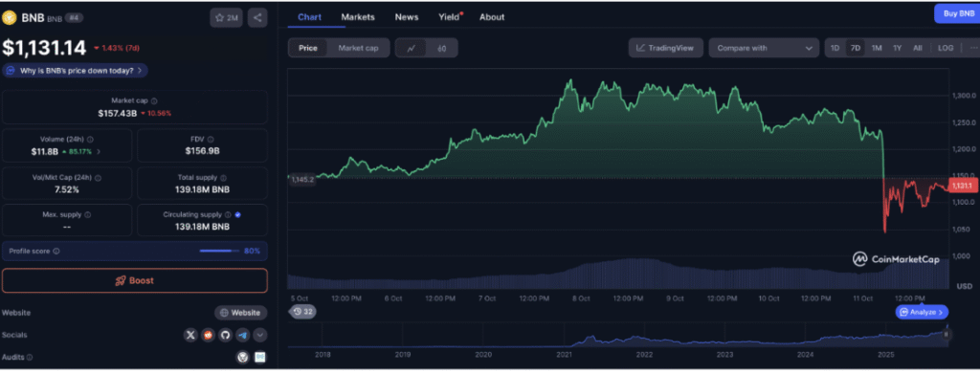
Task: Click the 1,145.2 baseline price label
Action: pos(301,179)
